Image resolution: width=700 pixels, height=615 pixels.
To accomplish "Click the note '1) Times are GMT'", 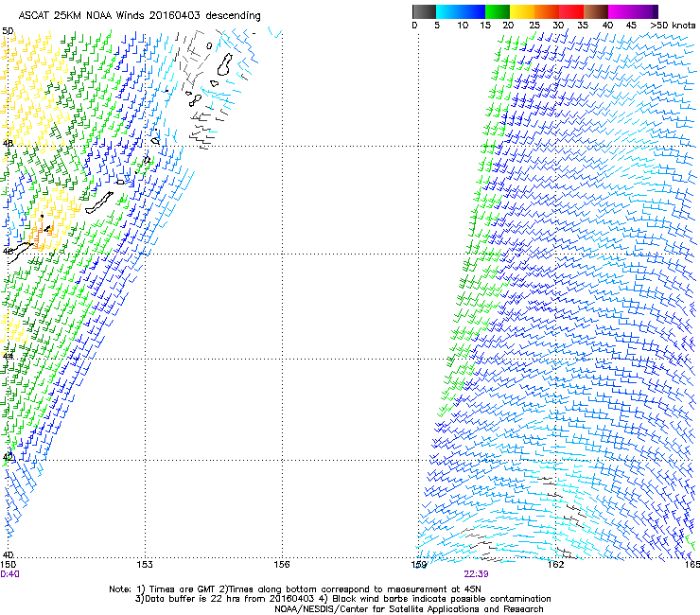I will (176, 589).
